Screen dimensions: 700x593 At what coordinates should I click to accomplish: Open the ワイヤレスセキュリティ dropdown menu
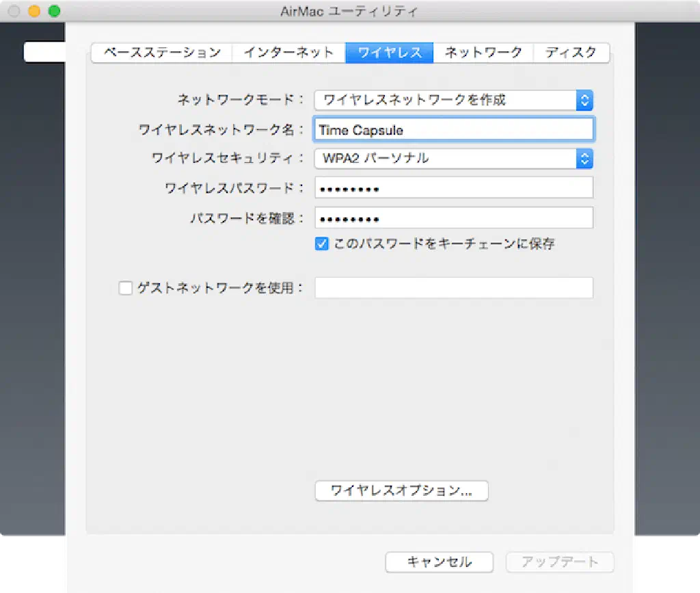453,159
